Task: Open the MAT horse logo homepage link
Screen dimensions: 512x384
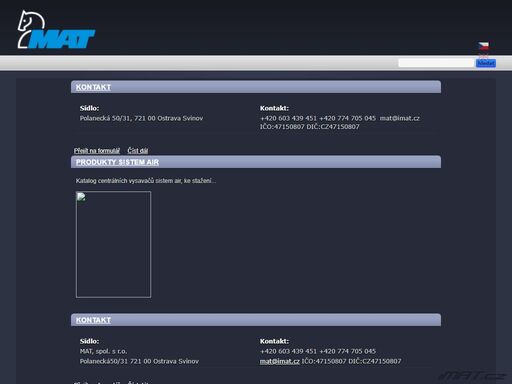Action: (x=56, y=30)
